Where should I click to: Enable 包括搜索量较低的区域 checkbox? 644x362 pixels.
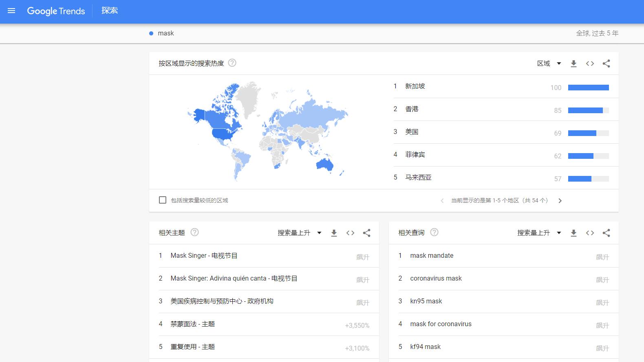[x=163, y=200]
